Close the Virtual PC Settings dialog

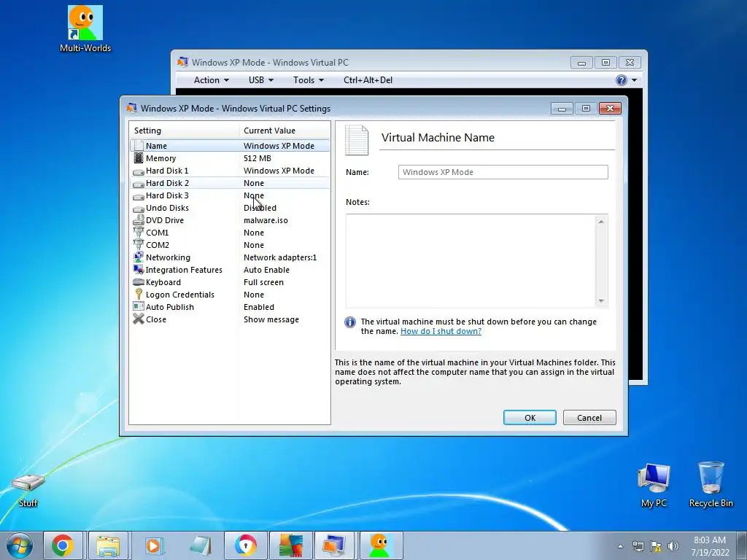click(x=610, y=109)
